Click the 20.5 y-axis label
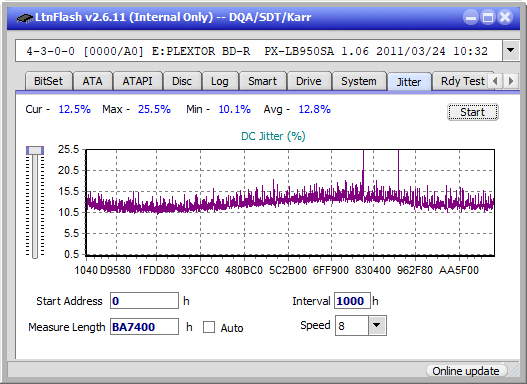This screenshot has height=384, width=527. point(68,170)
